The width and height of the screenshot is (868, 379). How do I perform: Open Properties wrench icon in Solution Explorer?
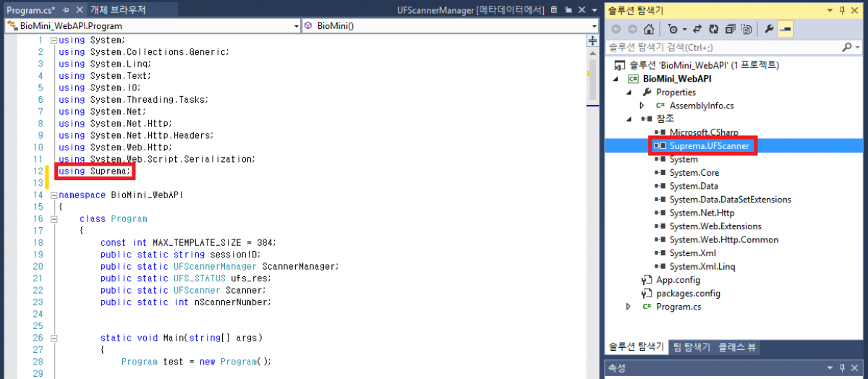[x=770, y=29]
